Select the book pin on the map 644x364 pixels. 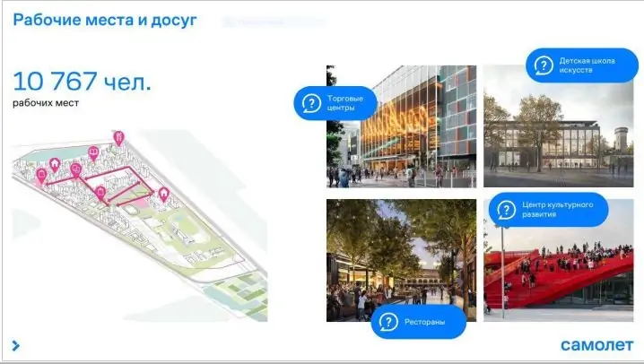pos(92,152)
